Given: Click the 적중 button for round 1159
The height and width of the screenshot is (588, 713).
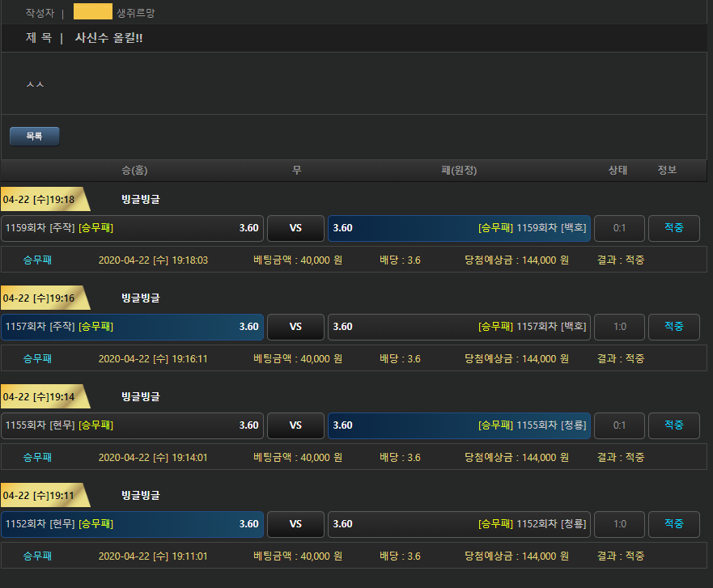Looking at the screenshot, I should tap(673, 228).
